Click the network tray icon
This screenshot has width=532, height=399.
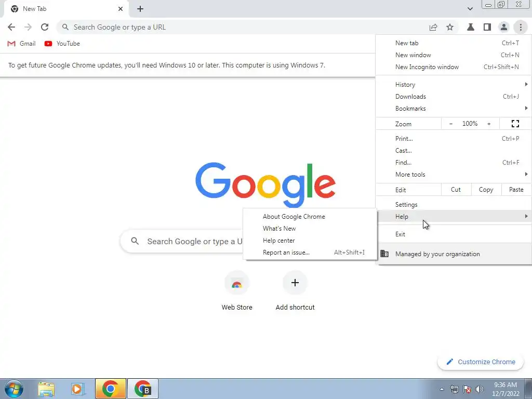454,389
